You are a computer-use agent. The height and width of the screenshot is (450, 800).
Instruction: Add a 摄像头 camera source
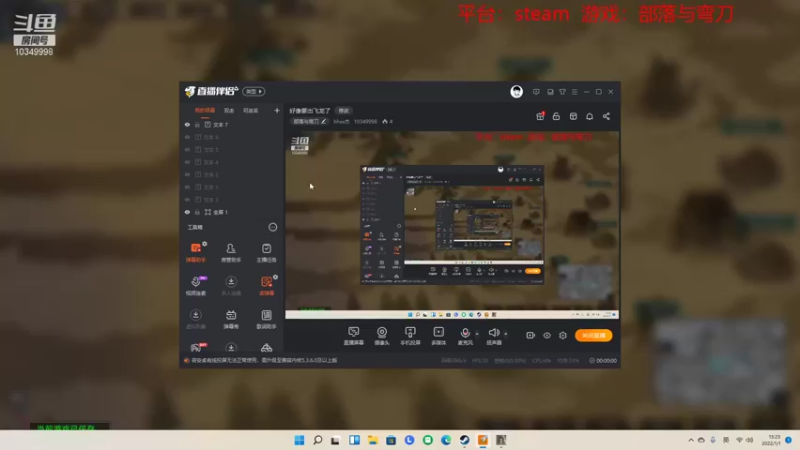coord(382,336)
